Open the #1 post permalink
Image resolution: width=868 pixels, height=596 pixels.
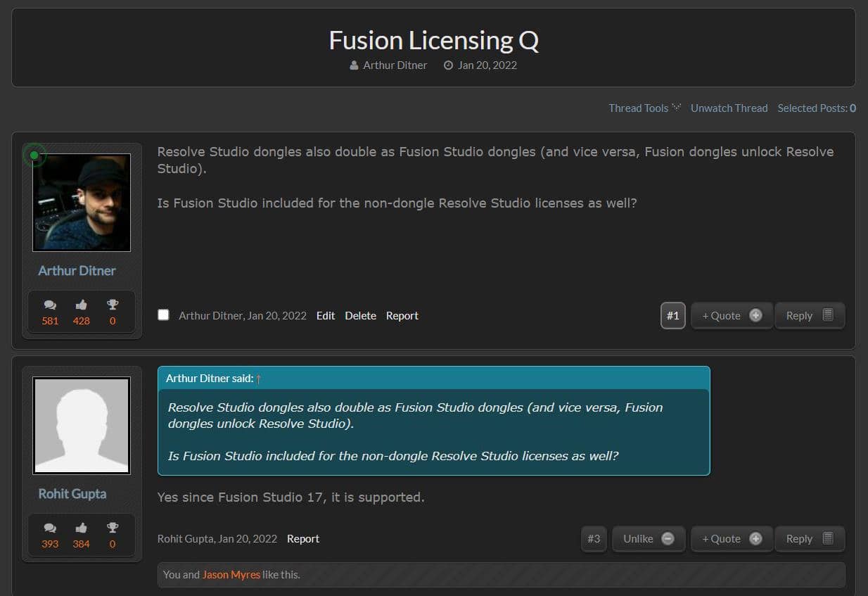(x=673, y=315)
